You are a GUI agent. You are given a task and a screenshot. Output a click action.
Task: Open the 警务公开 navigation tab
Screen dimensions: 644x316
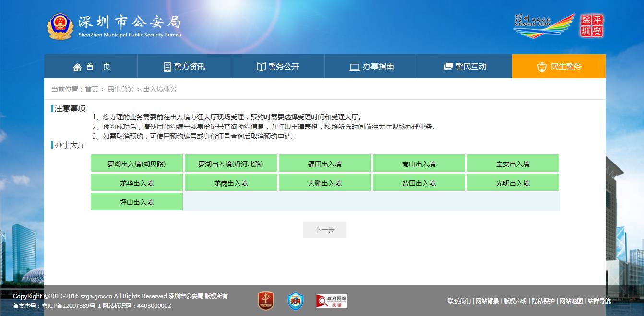point(278,67)
